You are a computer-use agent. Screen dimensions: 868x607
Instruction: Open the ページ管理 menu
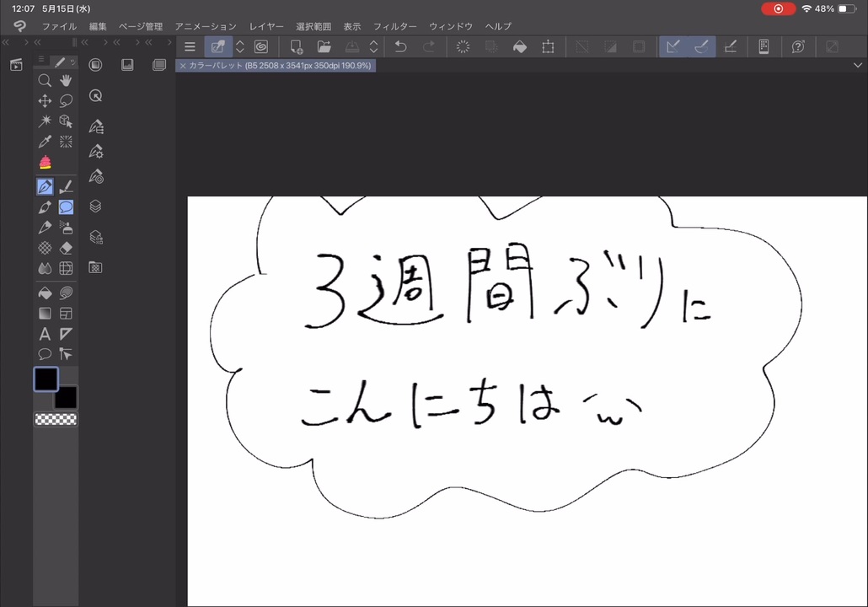point(141,27)
